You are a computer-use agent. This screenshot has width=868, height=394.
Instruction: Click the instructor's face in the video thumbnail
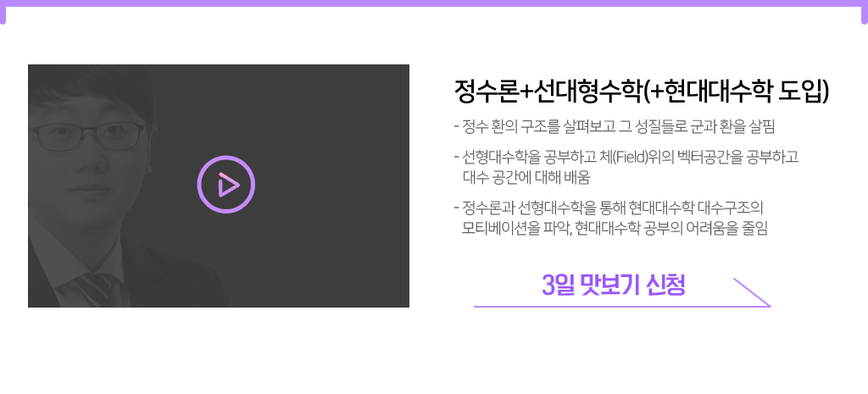point(88,149)
